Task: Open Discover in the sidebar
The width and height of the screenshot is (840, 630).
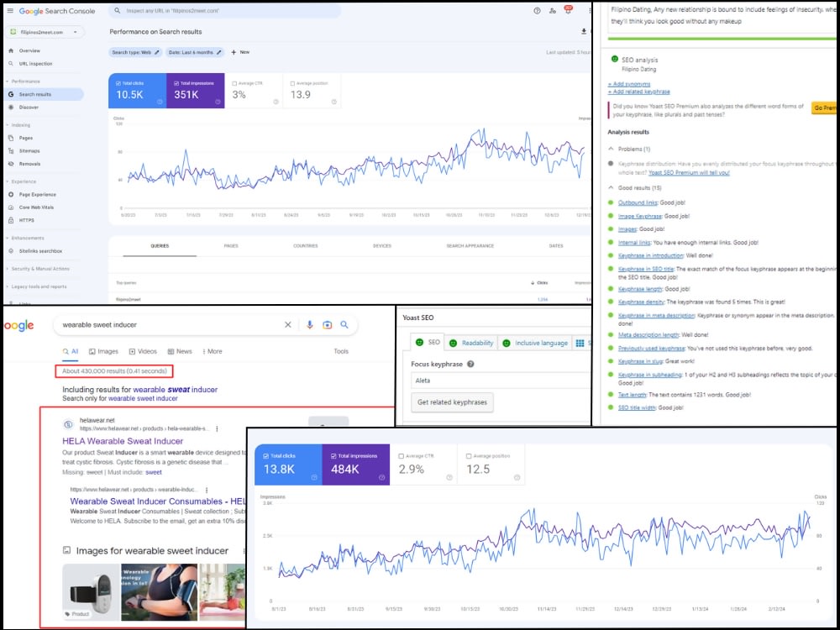Action: click(x=29, y=108)
